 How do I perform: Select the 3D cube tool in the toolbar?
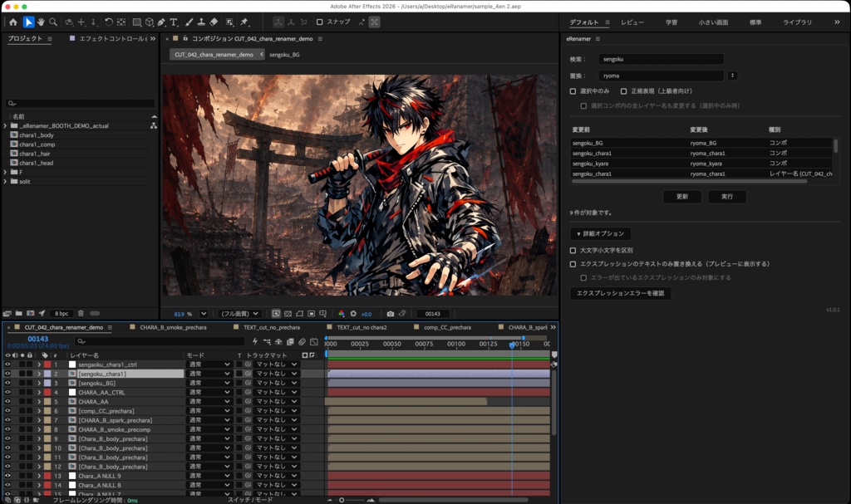point(150,22)
